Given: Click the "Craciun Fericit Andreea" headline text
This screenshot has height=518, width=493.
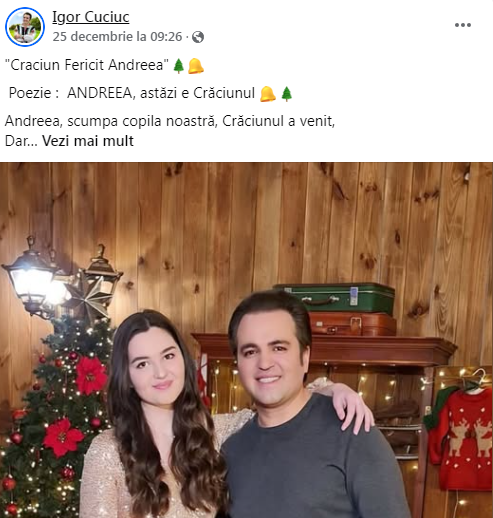Looking at the screenshot, I should click(x=87, y=65).
